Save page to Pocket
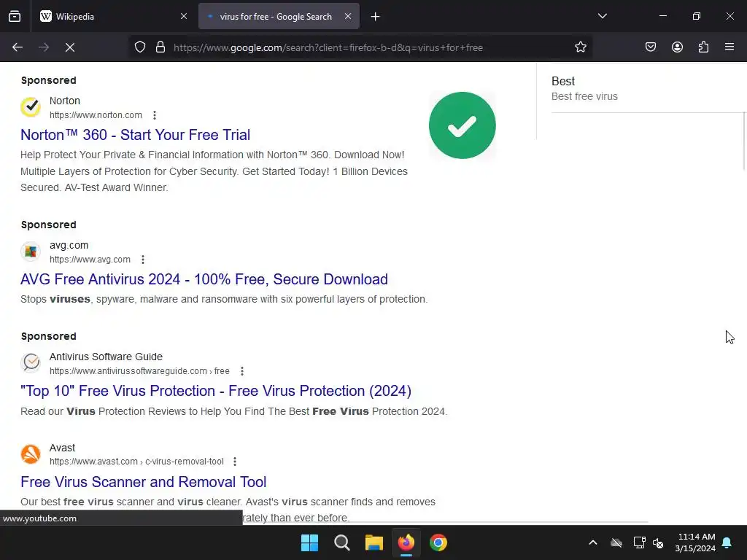Viewport: 747px width, 560px height. pos(651,47)
